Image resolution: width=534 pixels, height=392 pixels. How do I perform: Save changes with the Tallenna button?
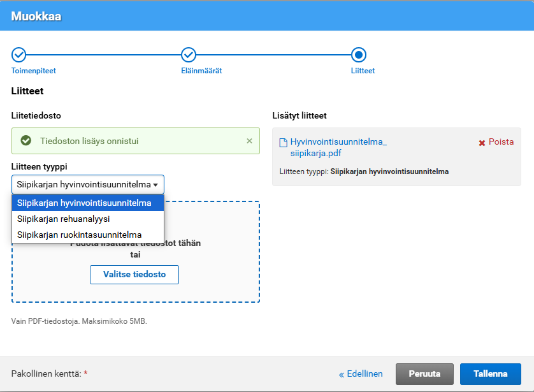490,374
